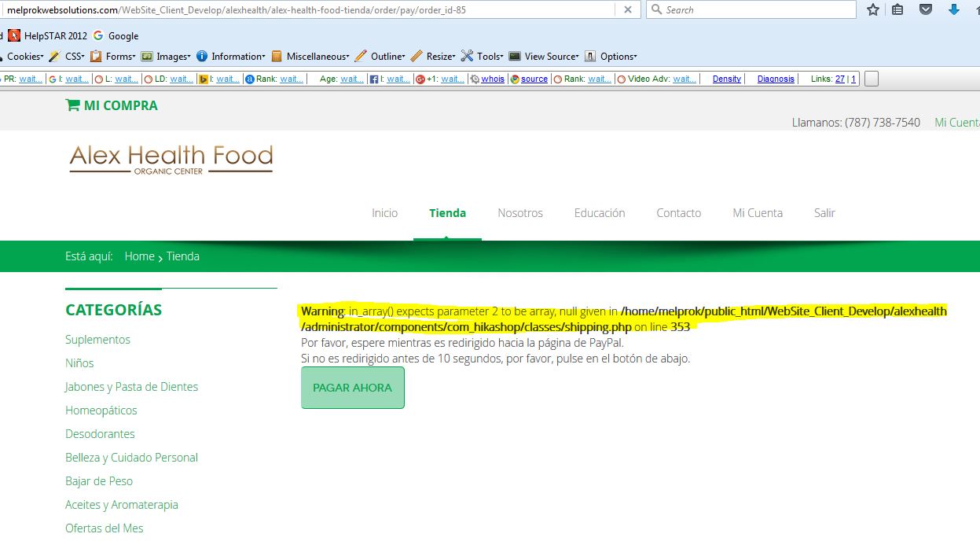Open the Suplementos category
The height and width of the screenshot is (541, 980).
click(97, 340)
